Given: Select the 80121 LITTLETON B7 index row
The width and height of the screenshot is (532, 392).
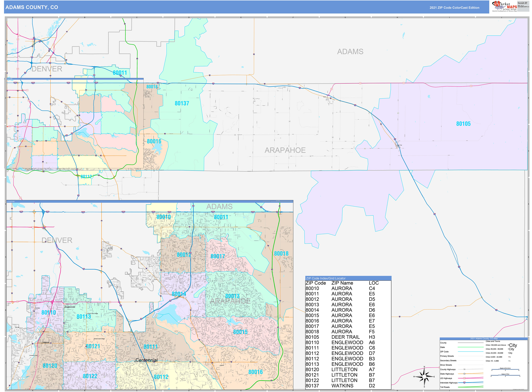Looking at the screenshot, I should click(x=348, y=375).
